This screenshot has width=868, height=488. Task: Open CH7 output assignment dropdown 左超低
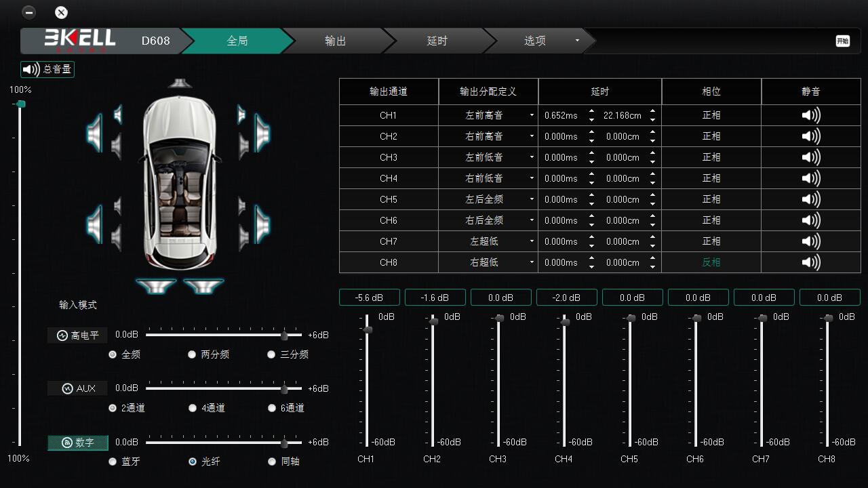point(488,241)
